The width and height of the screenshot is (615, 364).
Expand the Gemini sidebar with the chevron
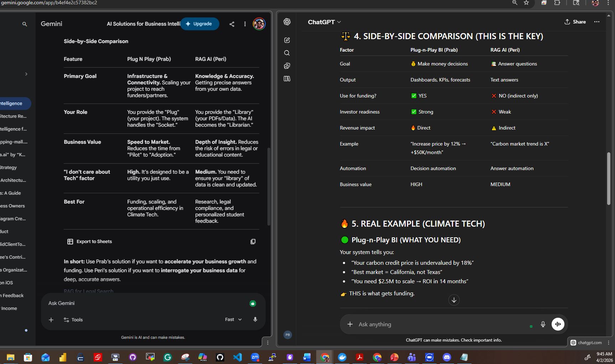coord(26,74)
